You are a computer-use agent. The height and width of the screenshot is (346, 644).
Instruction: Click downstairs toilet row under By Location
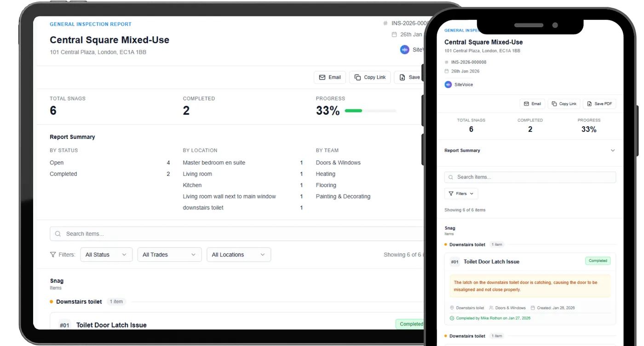click(x=243, y=208)
